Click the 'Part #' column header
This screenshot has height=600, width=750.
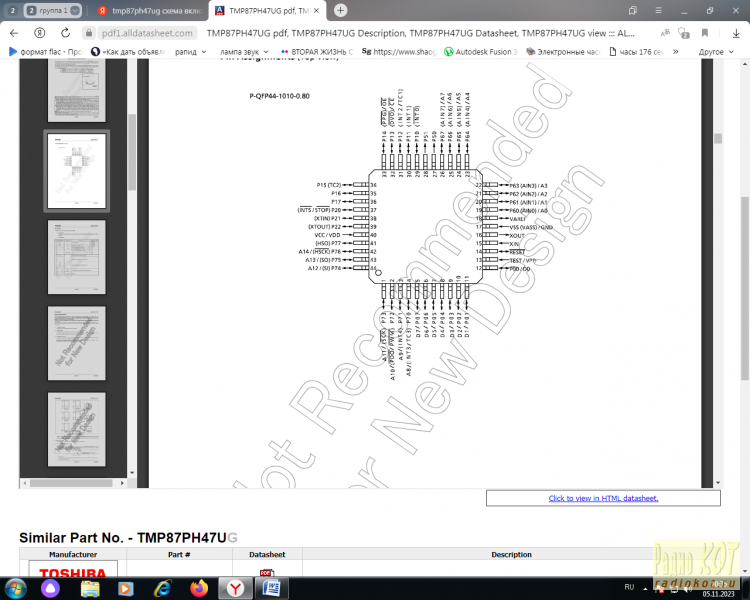tap(179, 554)
